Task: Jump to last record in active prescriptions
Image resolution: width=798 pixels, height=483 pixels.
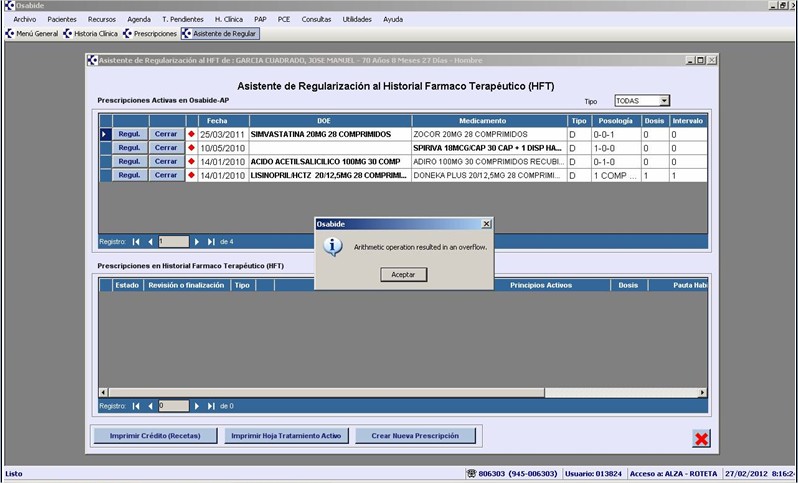Action: tap(211, 241)
